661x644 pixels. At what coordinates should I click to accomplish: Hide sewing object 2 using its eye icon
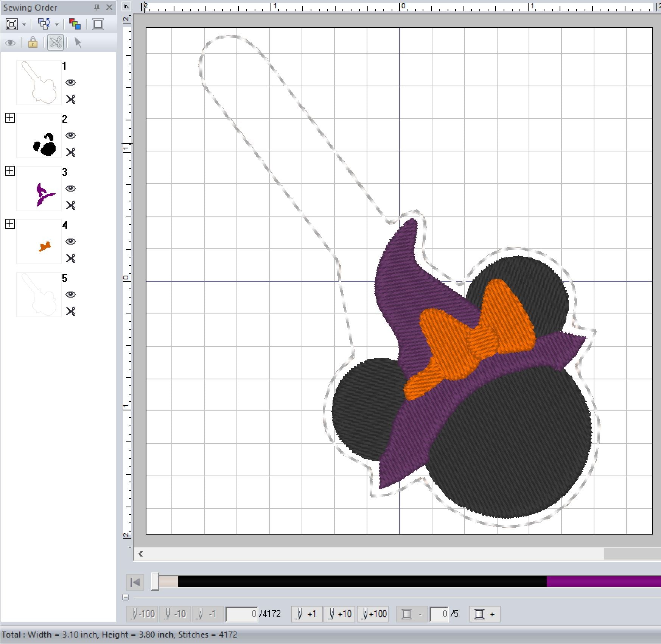(x=71, y=136)
